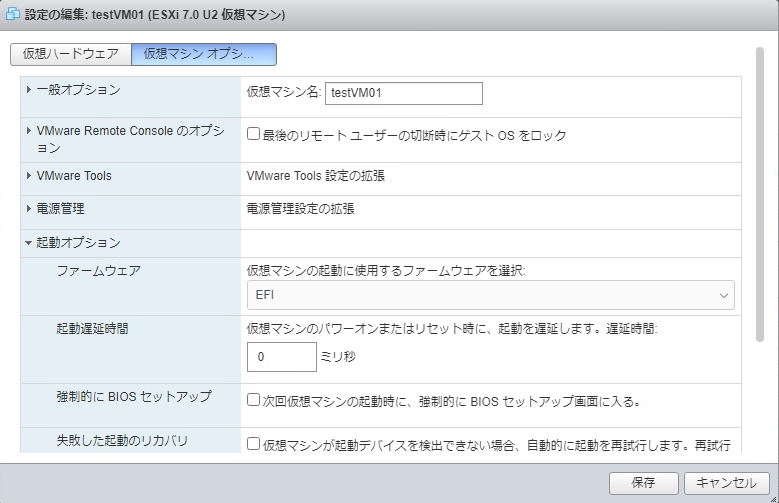Click the ファームウェア row label
The height and width of the screenshot is (503, 779).
[x=98, y=271]
